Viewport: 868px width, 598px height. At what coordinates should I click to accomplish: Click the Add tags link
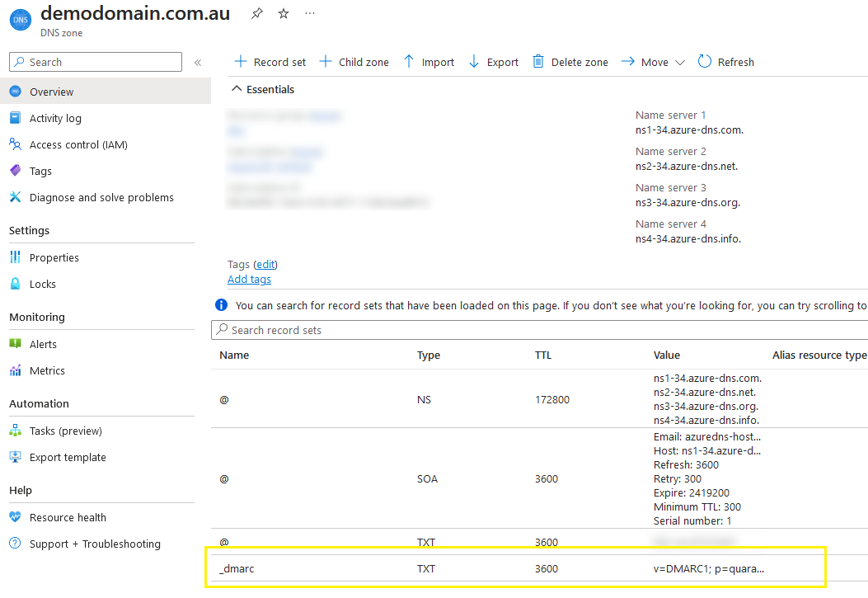coord(249,279)
